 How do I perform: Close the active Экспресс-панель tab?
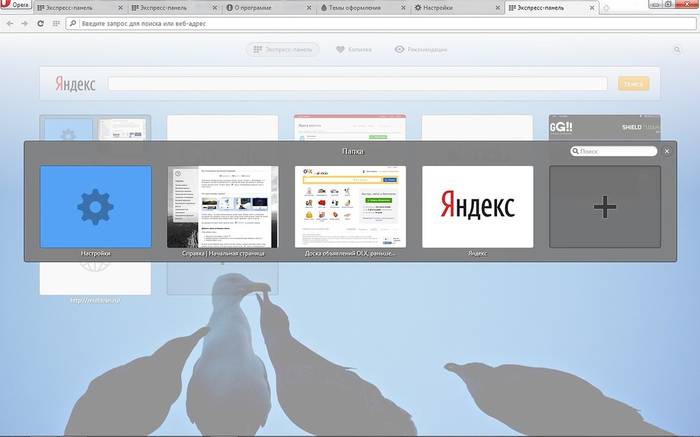pyautogui.click(x=592, y=8)
